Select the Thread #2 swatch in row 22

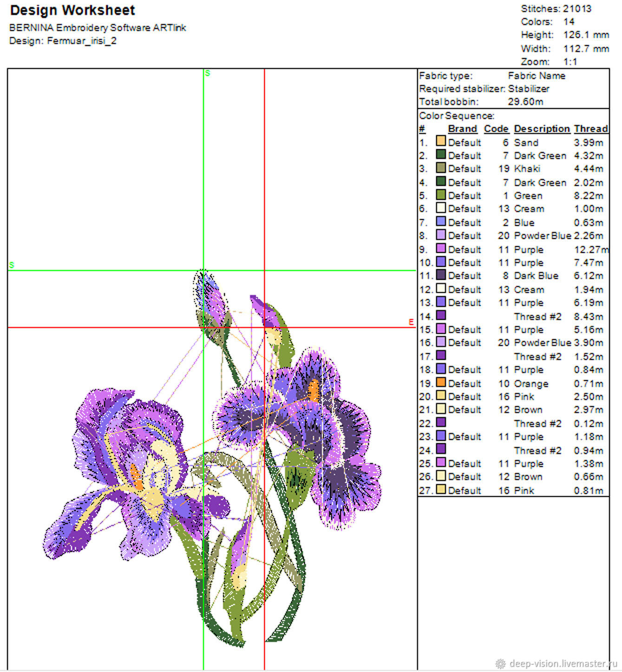point(440,422)
